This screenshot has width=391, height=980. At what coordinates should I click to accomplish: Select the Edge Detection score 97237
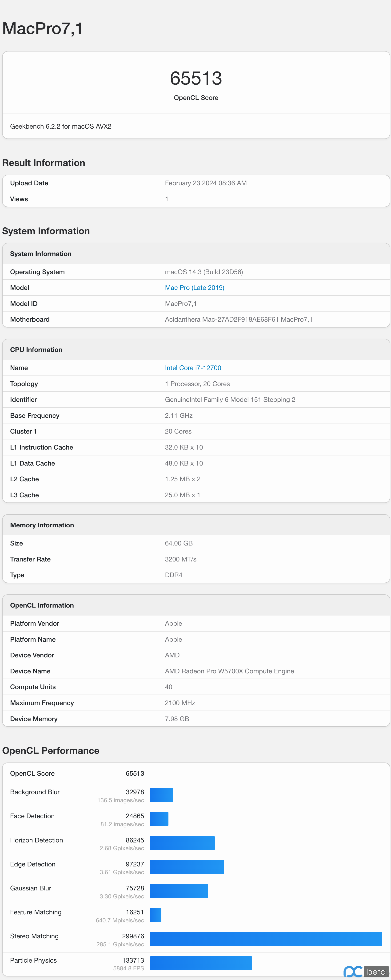(135, 864)
